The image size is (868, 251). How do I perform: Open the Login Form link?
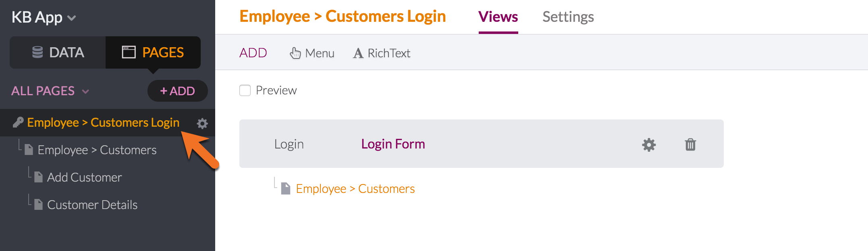393,144
